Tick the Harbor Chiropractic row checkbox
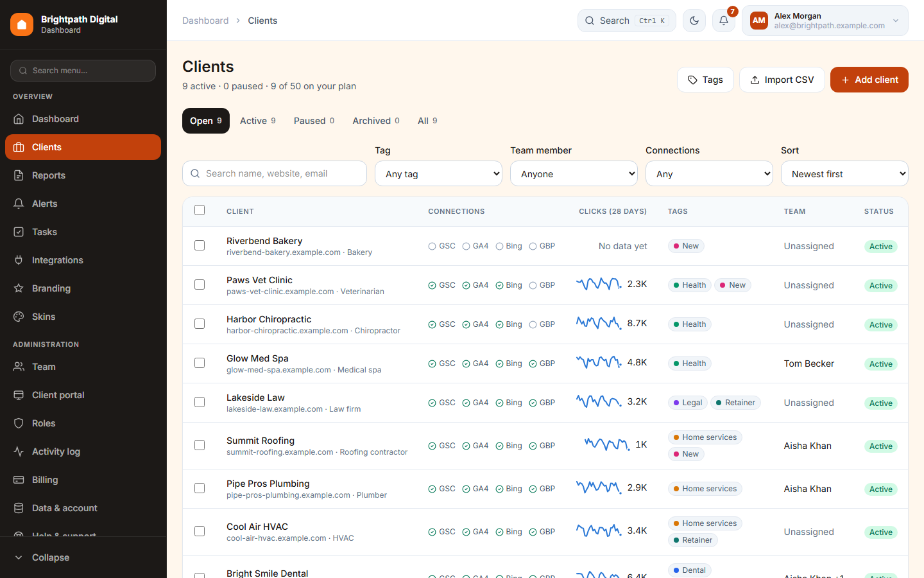Viewport: 924px width, 578px height. point(200,324)
